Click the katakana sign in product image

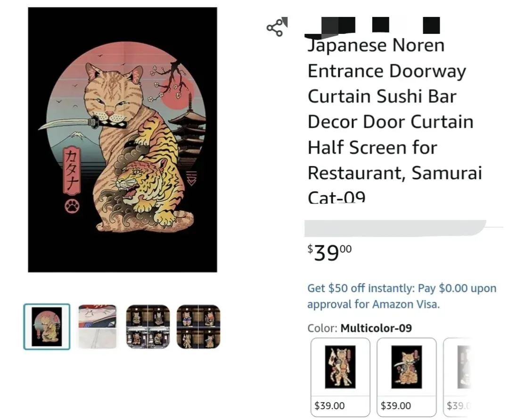click(x=72, y=171)
